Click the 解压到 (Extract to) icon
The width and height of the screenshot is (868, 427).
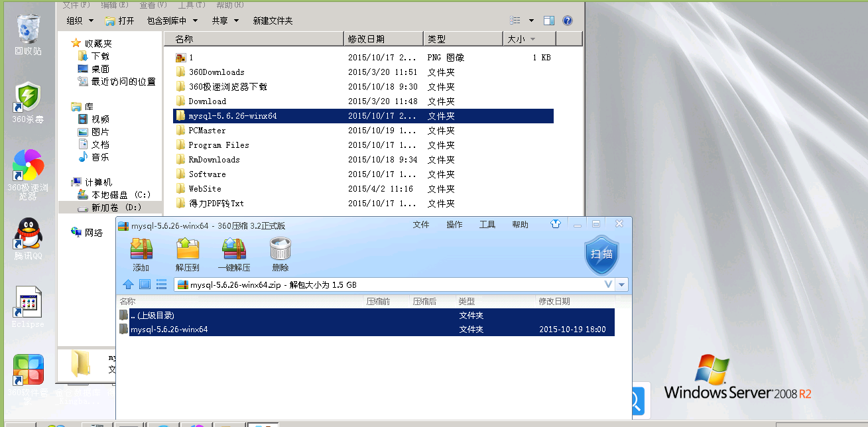click(188, 249)
